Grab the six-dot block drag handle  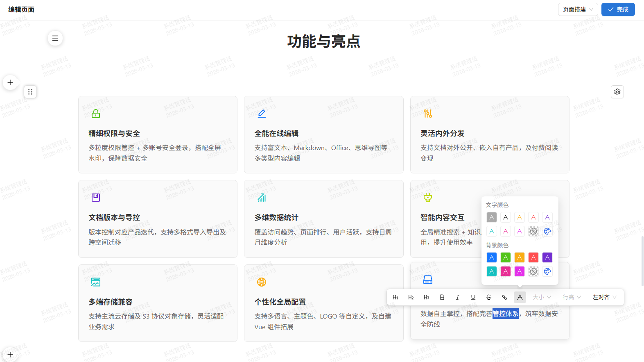click(30, 92)
